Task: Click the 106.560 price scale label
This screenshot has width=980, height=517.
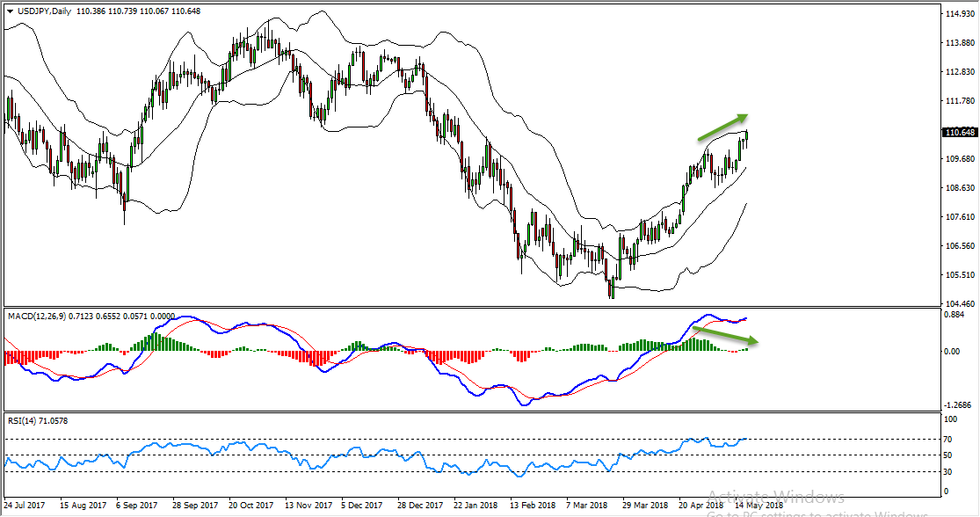Action: coord(962,245)
